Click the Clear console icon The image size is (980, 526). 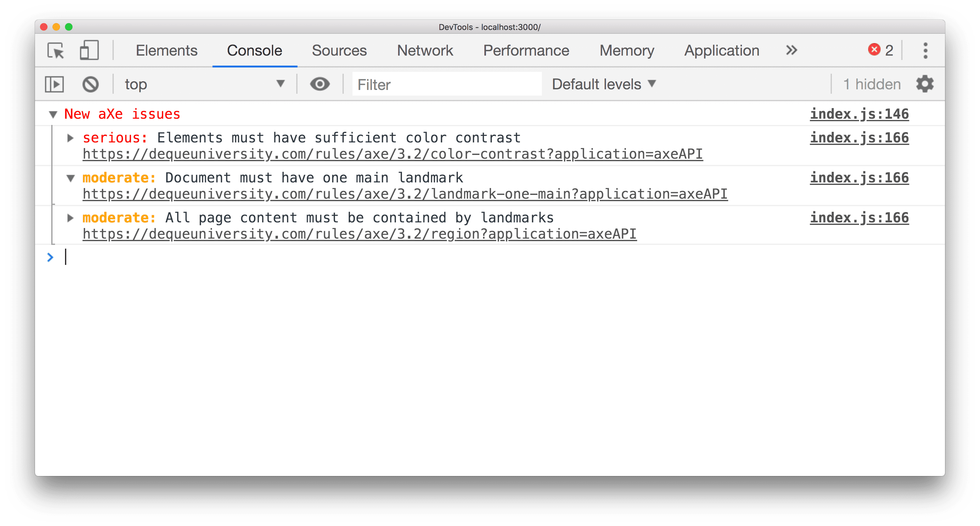pos(91,84)
